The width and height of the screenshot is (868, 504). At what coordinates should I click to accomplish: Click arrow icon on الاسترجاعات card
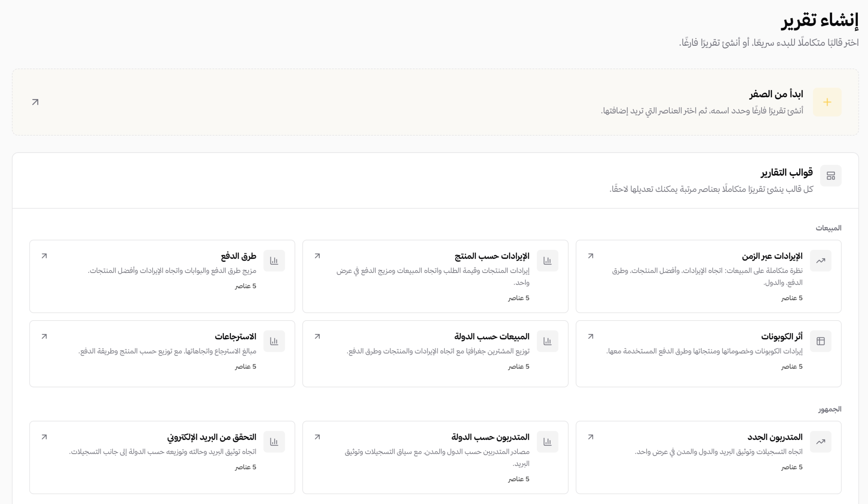[x=44, y=336]
